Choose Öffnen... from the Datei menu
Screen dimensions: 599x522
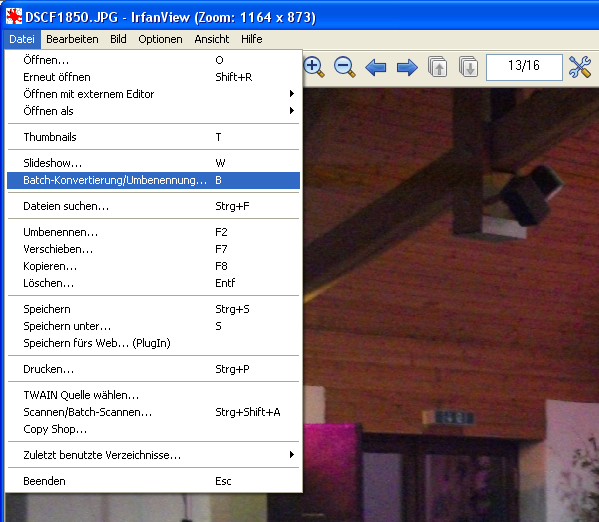154,60
